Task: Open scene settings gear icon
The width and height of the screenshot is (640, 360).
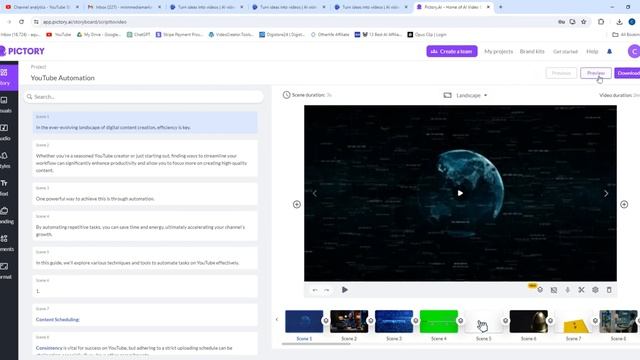Action: (595, 290)
